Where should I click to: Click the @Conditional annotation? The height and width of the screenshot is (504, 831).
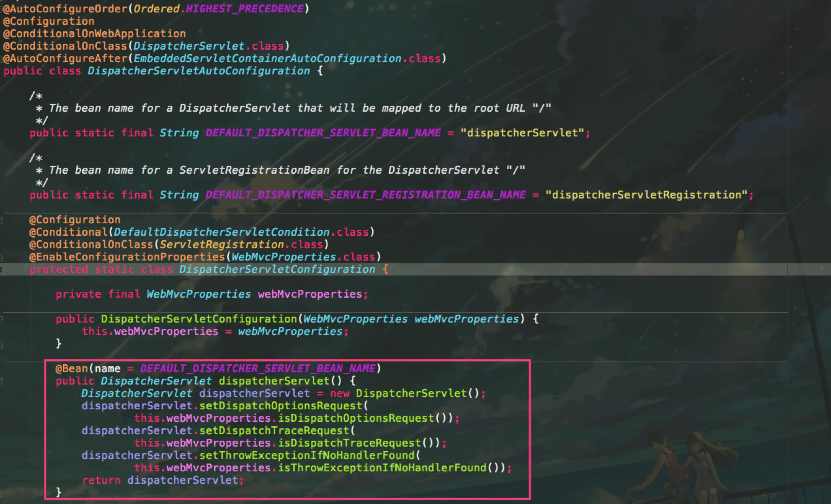click(69, 232)
